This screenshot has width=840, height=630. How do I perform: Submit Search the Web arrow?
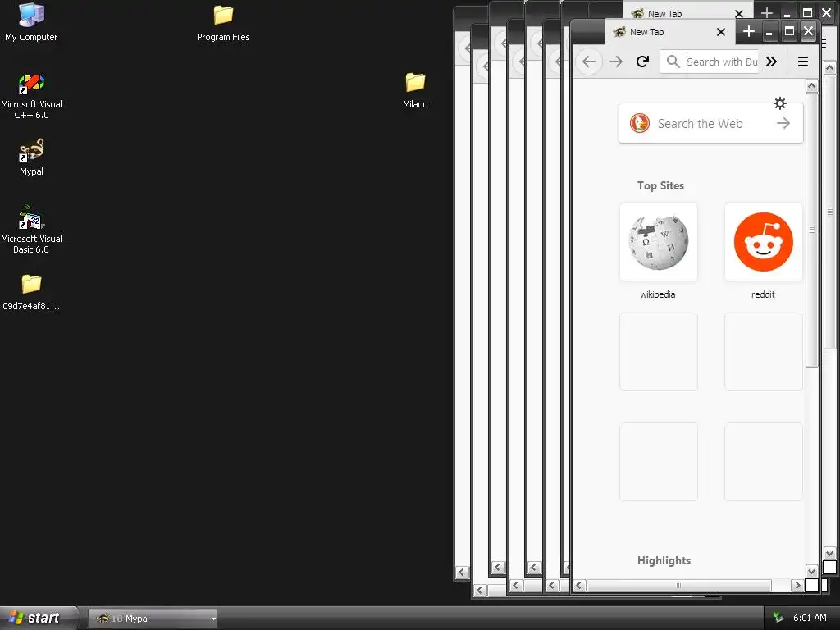click(x=783, y=123)
